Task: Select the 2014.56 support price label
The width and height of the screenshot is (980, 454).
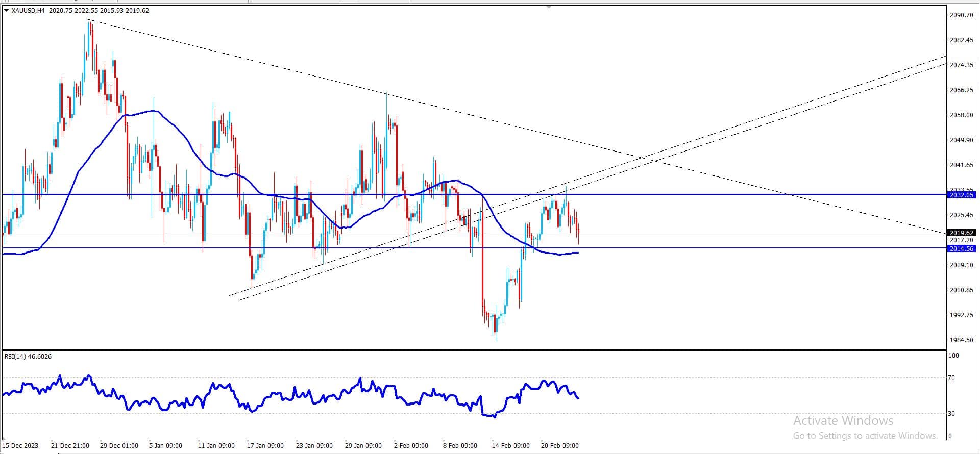Action: pyautogui.click(x=961, y=248)
